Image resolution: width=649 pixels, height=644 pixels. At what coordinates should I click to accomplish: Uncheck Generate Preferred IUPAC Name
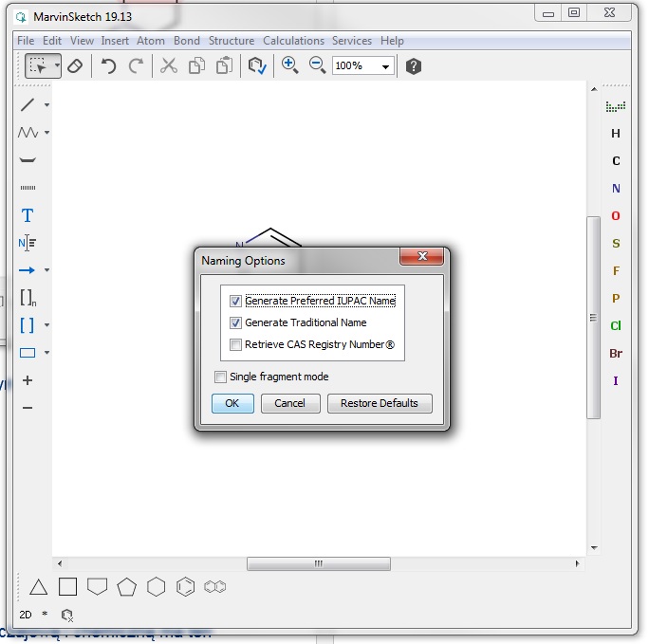click(x=235, y=301)
